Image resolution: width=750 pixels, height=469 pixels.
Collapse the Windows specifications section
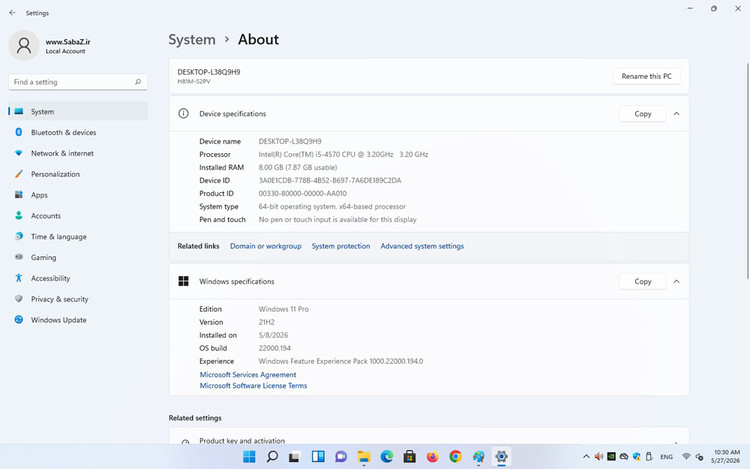(676, 282)
